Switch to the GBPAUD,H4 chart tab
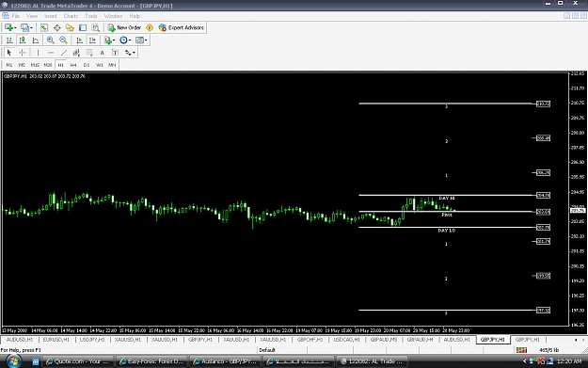The image size is (588, 368). pos(420,340)
